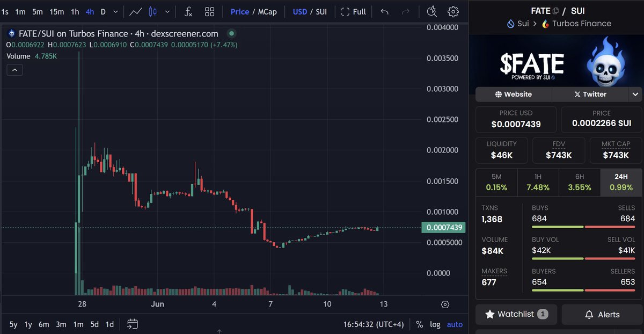The height and width of the screenshot is (334, 644).
Task: Toggle the percent scale
Action: [420, 325]
